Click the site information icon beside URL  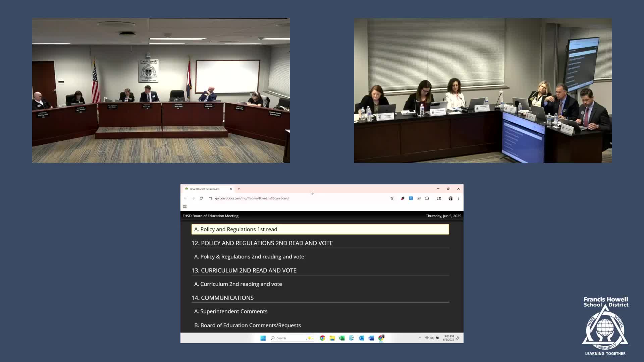pyautogui.click(x=211, y=198)
